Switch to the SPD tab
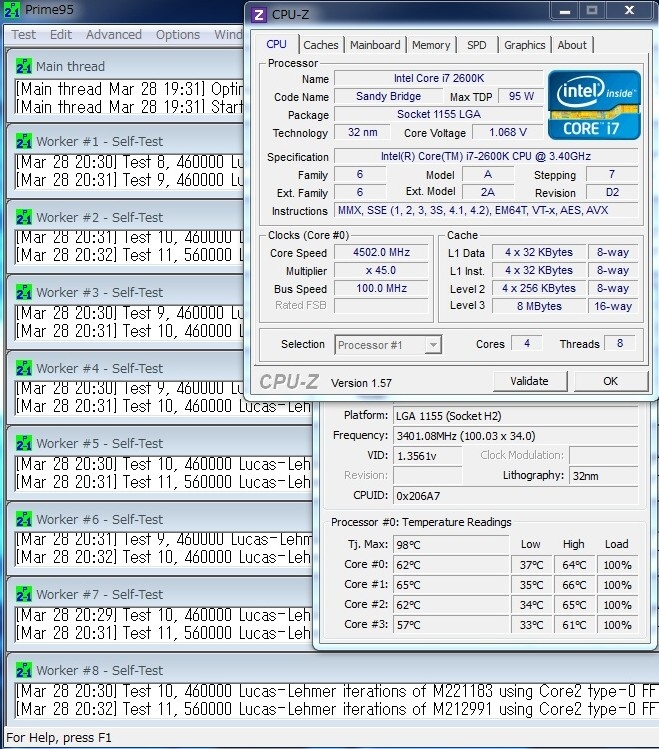Viewport: 659px width, 749px height. pyautogui.click(x=477, y=45)
